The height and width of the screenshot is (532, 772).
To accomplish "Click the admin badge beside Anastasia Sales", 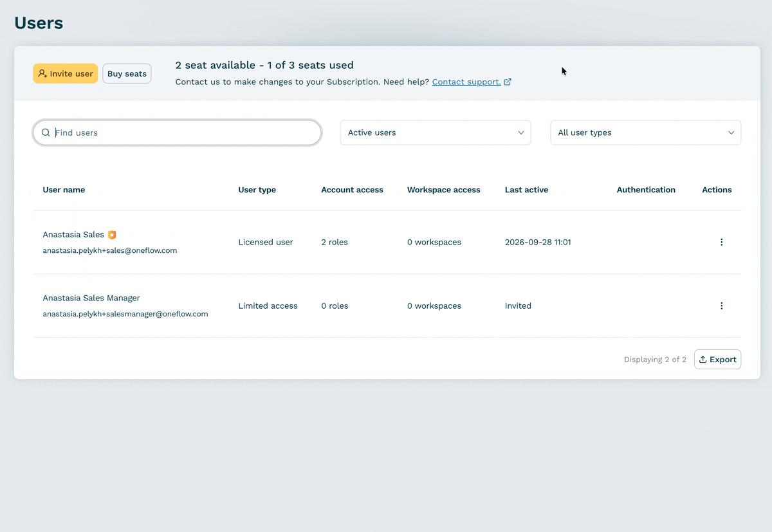I will 112,235.
